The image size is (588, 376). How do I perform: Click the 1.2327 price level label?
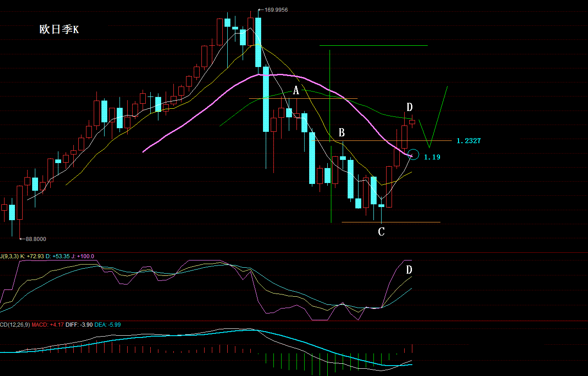pos(468,141)
